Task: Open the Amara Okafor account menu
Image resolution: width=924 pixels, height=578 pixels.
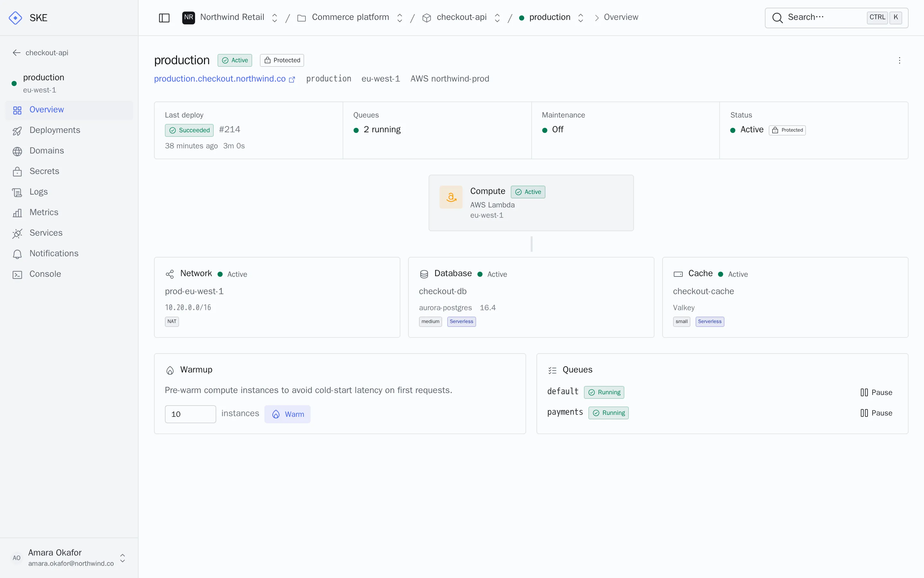Action: (x=69, y=558)
